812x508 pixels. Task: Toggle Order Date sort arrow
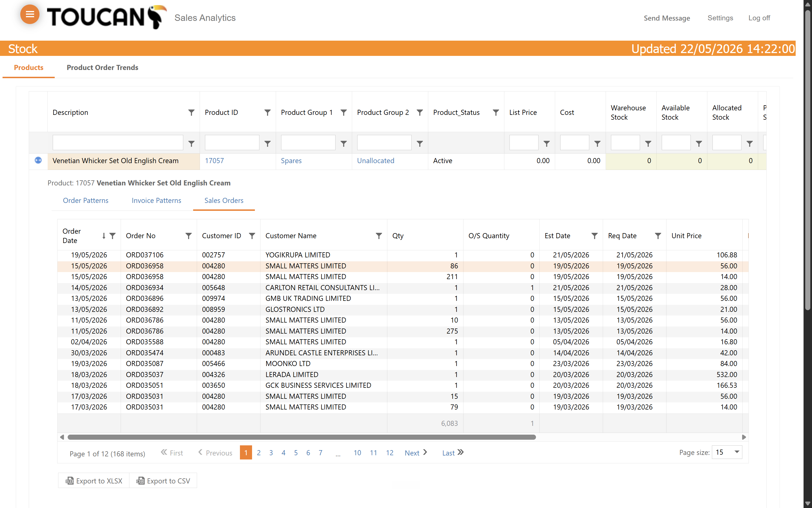(104, 236)
